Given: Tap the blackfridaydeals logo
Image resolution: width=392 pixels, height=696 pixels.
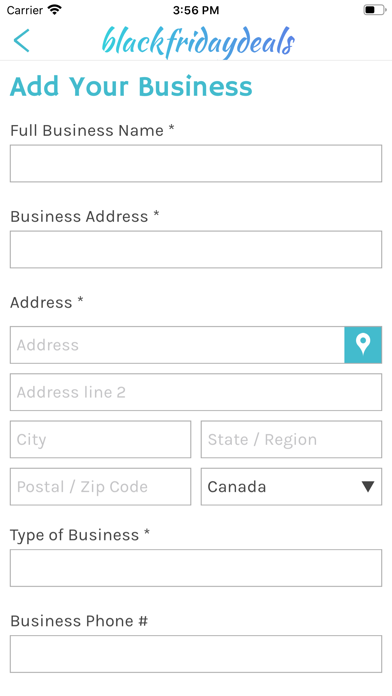Looking at the screenshot, I should [x=198, y=43].
